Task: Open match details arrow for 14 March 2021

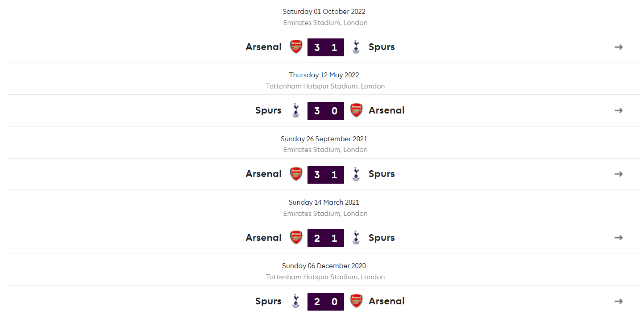Action: pos(619,238)
